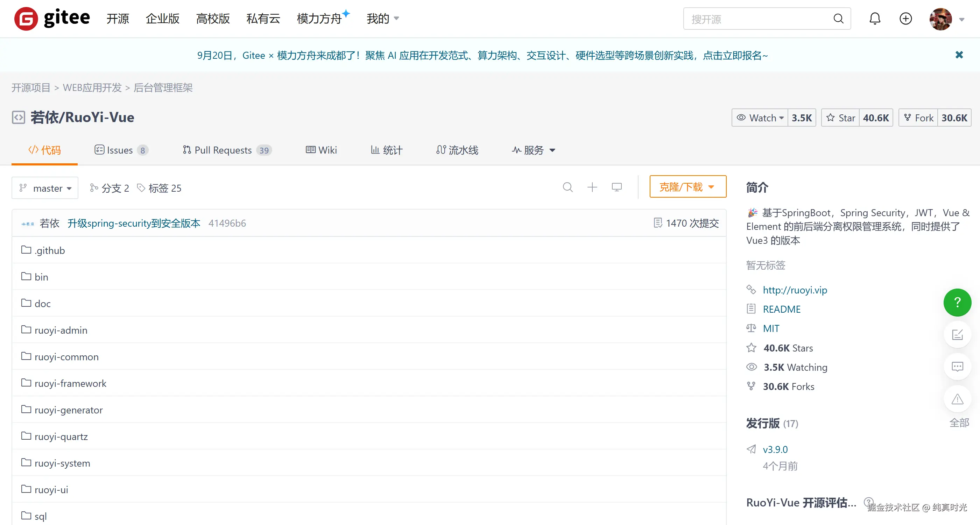The width and height of the screenshot is (980, 525).
Task: Open the v3.9.0 release link
Action: [x=775, y=449]
